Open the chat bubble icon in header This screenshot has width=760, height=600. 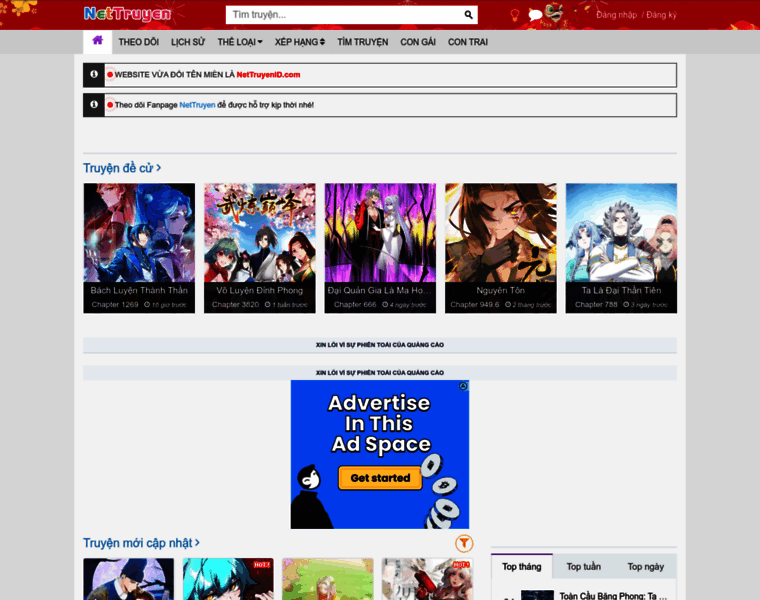coord(535,15)
